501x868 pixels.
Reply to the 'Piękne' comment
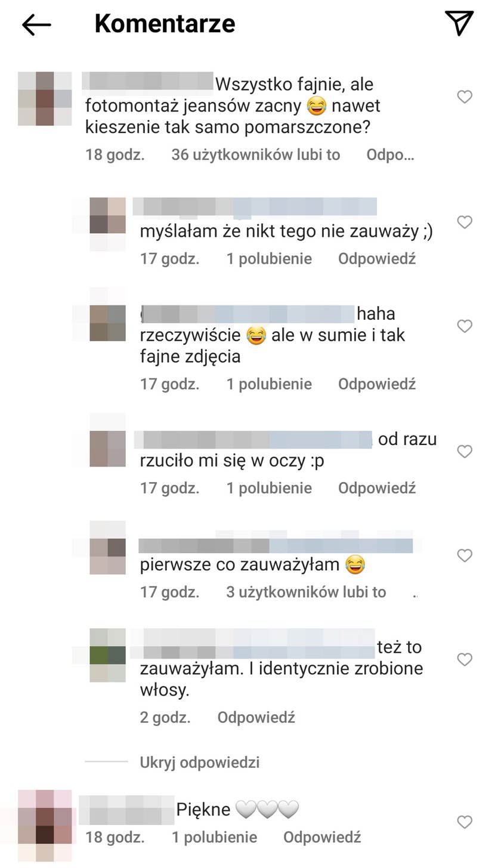pos(322,838)
